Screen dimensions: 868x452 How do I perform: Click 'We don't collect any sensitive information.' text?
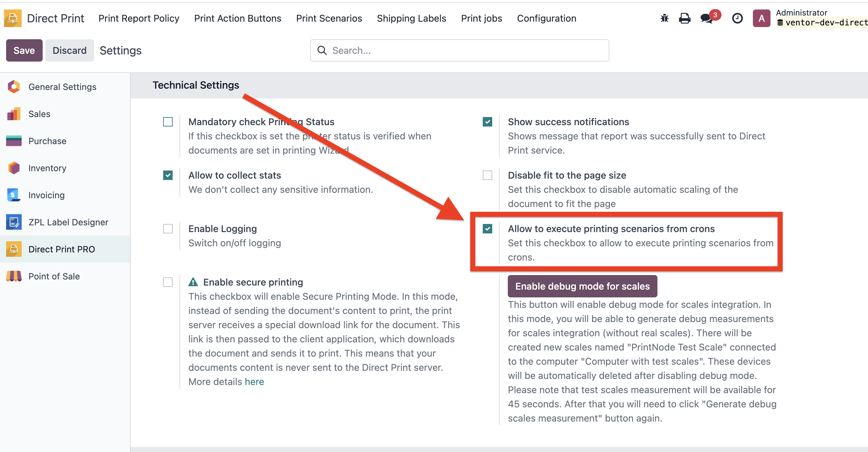tap(281, 189)
